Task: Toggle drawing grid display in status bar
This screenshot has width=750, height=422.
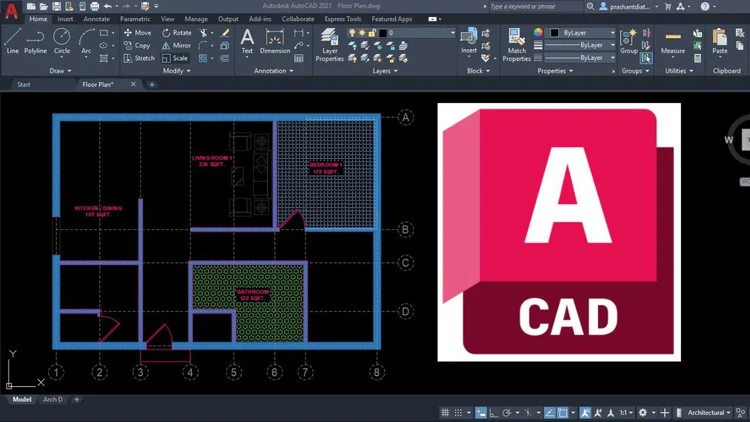Action: pos(445,412)
